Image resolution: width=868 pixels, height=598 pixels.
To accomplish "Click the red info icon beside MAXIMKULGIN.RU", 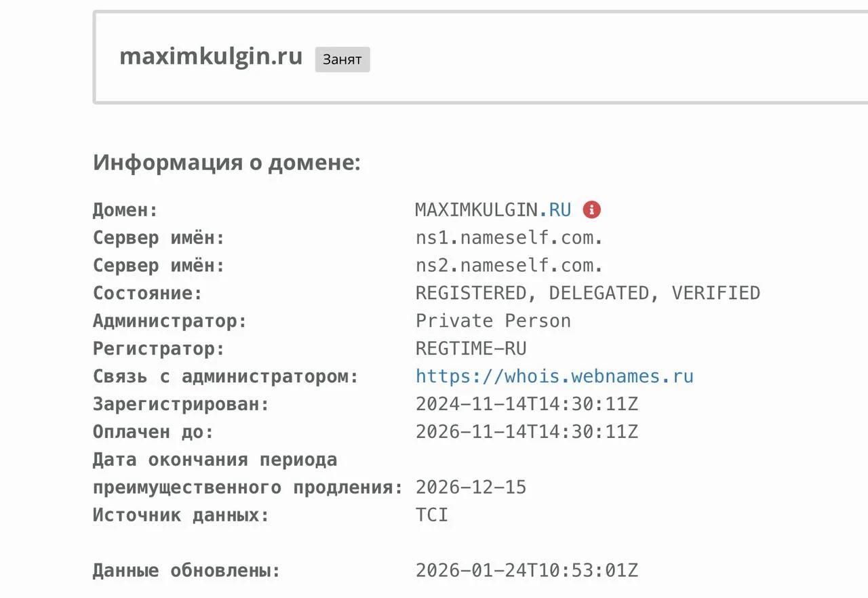I will click(x=592, y=210).
